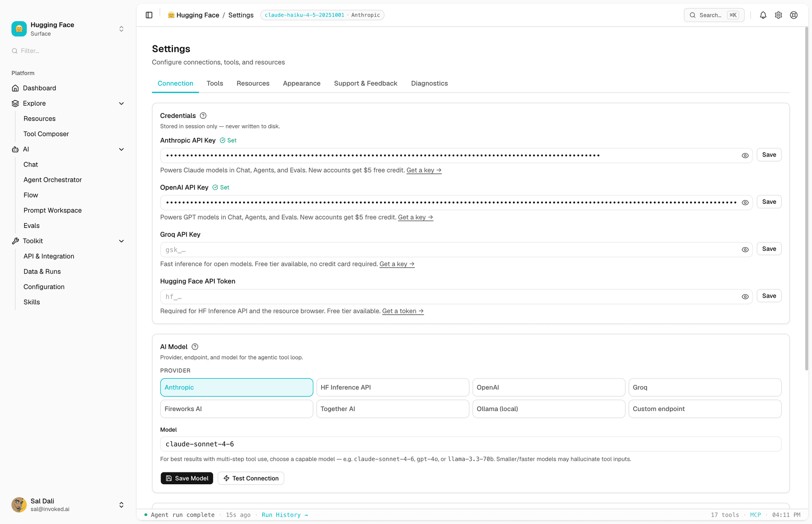Click the AI Model help icon
This screenshot has height=524, width=812.
(x=195, y=347)
